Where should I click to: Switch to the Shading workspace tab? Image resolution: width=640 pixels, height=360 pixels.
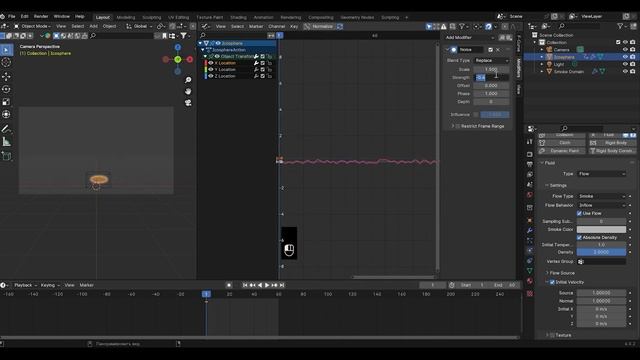coord(238,18)
